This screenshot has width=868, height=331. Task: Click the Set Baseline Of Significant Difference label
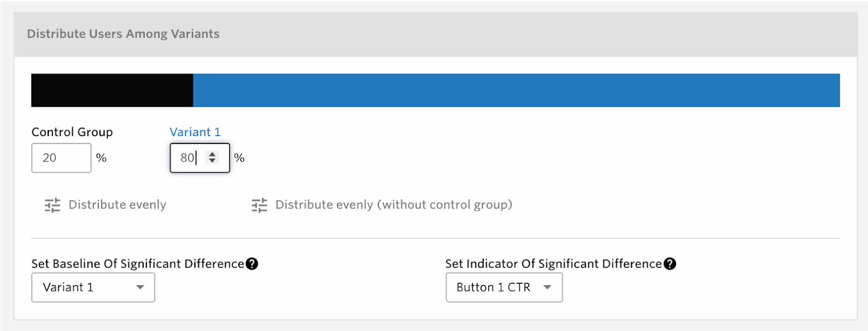click(x=138, y=264)
